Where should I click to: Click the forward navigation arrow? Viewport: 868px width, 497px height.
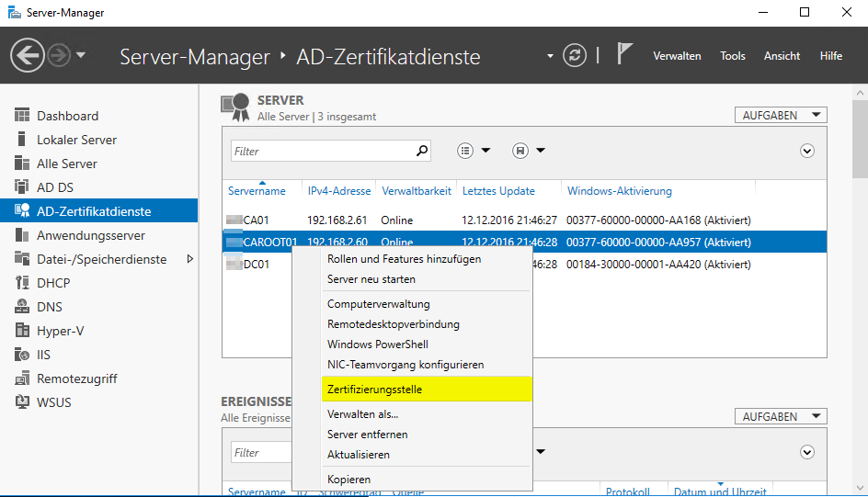coord(59,55)
